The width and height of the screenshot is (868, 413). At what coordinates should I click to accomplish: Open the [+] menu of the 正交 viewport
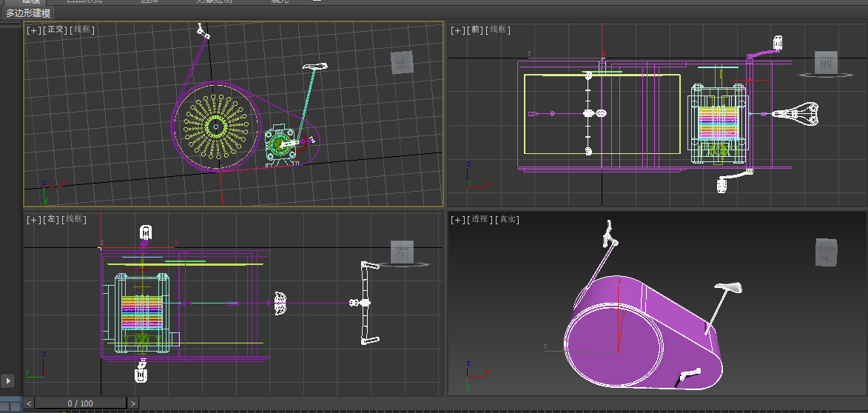click(x=33, y=30)
